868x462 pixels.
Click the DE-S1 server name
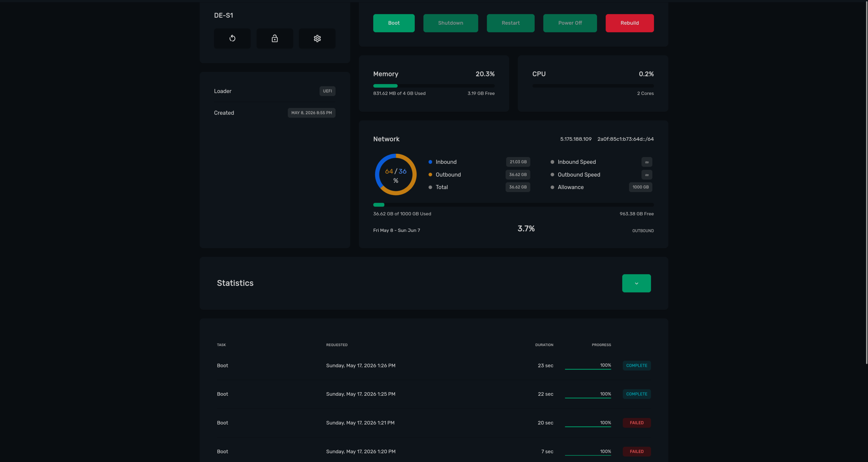pos(223,15)
